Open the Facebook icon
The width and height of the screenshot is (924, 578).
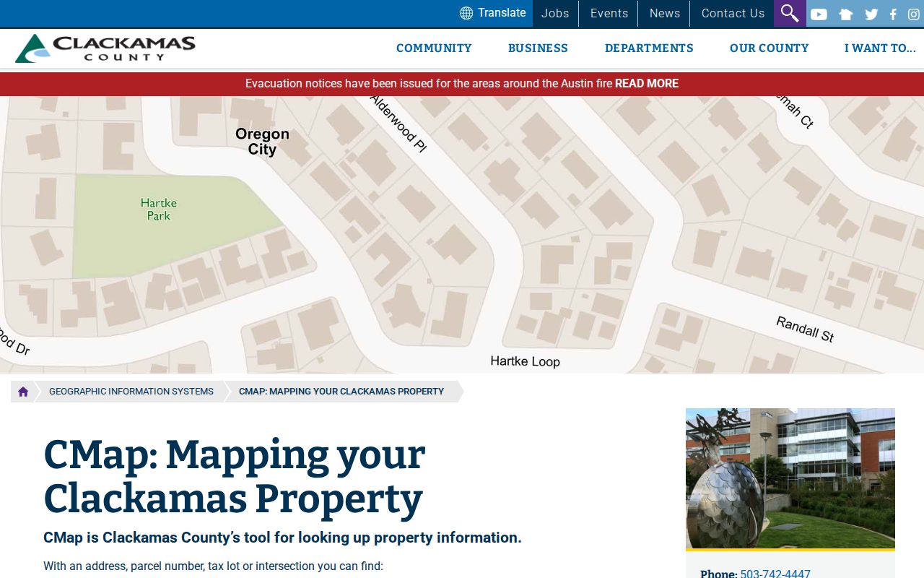[x=893, y=14]
